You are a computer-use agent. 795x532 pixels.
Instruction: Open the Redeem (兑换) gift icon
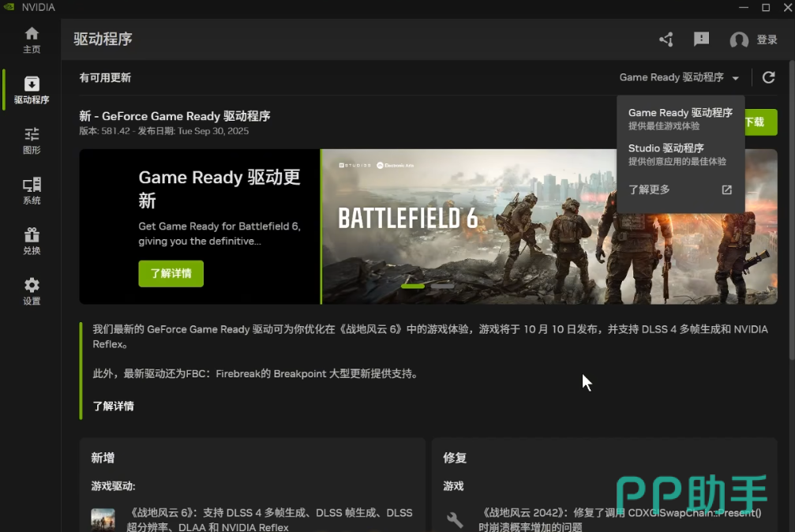tap(32, 242)
